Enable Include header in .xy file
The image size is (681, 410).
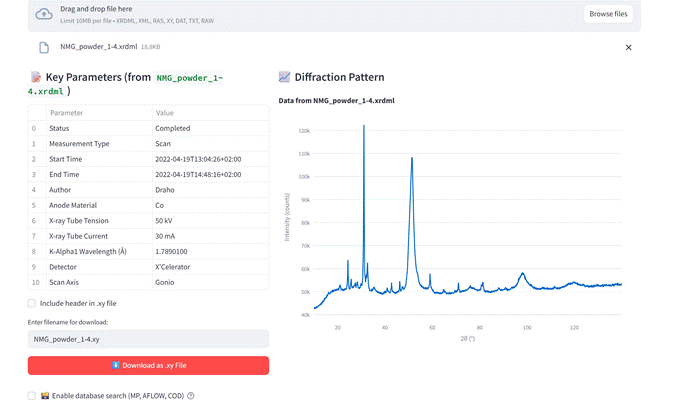click(x=32, y=303)
